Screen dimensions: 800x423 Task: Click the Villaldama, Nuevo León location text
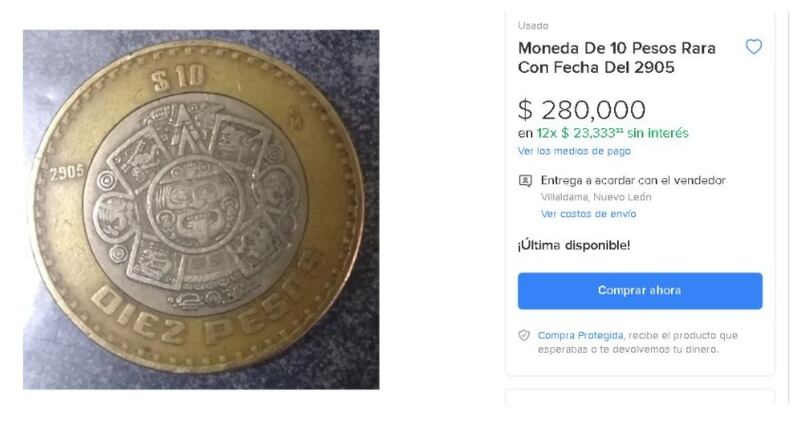[596, 197]
